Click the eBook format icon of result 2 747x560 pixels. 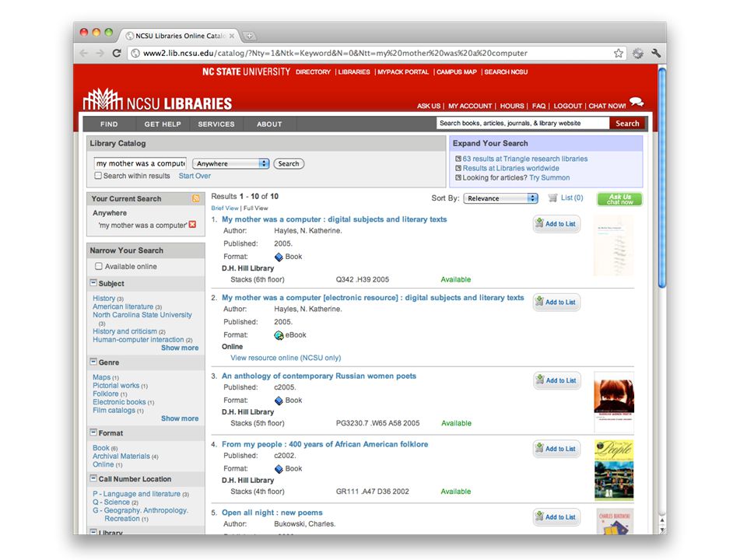(x=279, y=335)
